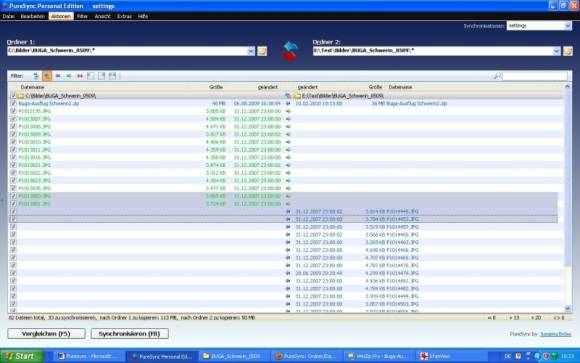
Task: Expand the Synchronisationen settings dropdown
Action: point(568,26)
